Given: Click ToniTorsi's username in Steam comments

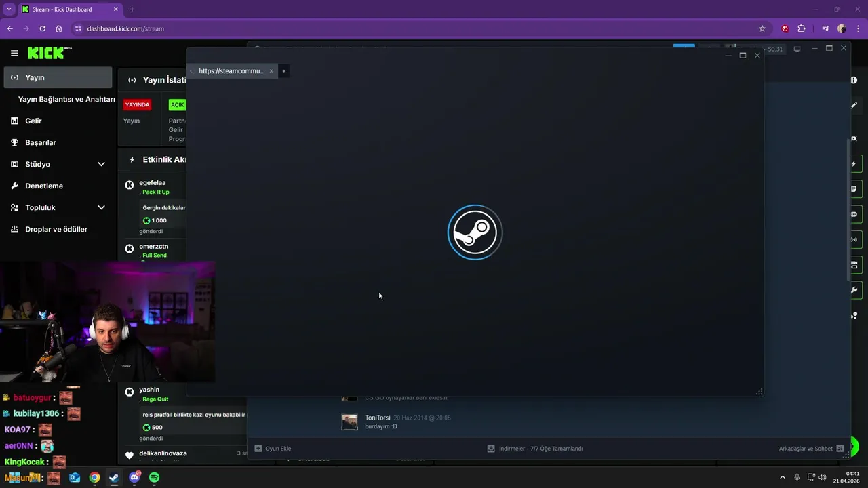Looking at the screenshot, I should (x=378, y=418).
